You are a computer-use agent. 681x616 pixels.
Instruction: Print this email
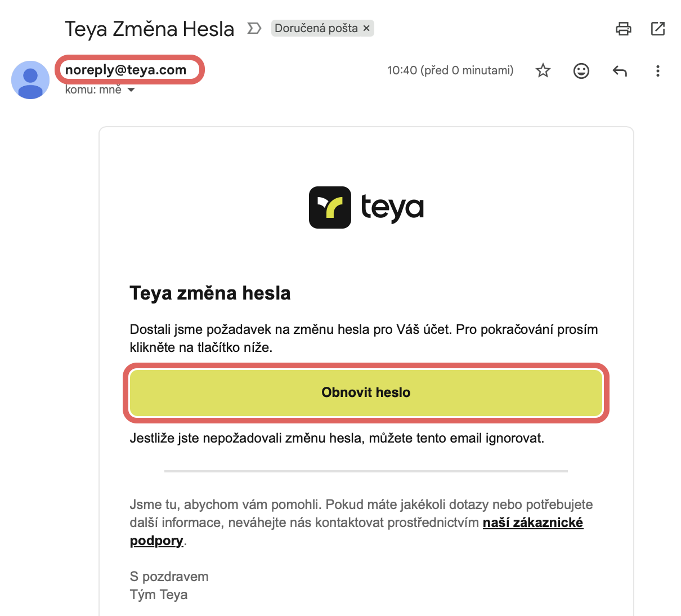623,29
